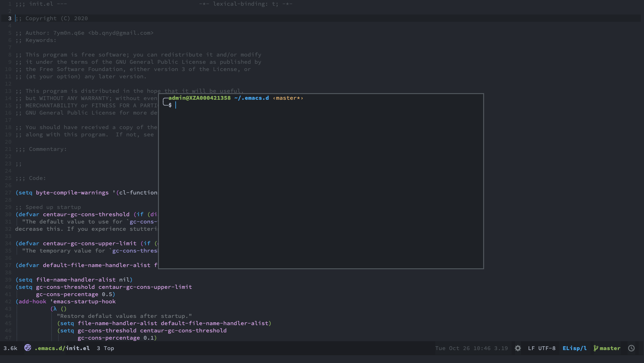
Task: Click line number 39 in the gutter
Action: coord(8,280)
